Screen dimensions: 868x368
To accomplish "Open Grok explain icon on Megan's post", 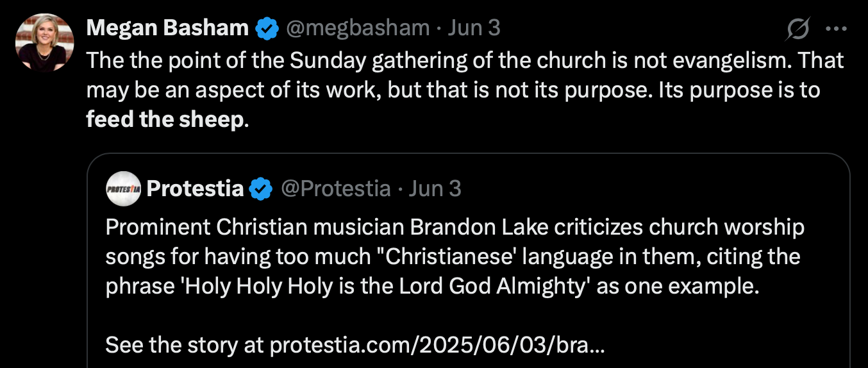I will tap(798, 28).
